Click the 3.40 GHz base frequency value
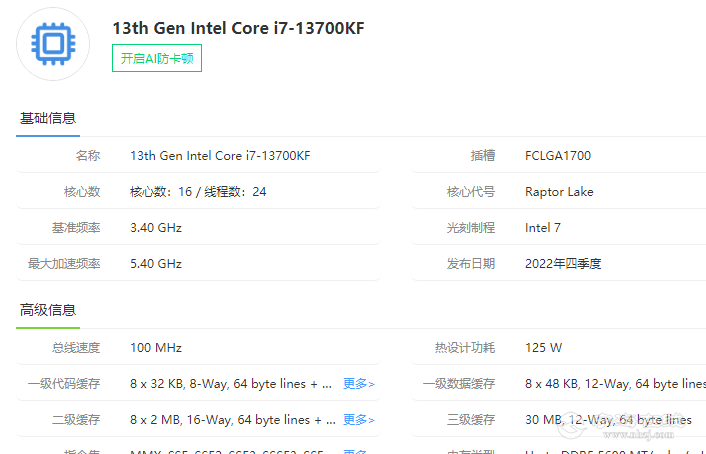Screen dimensions: 706x454 click(156, 227)
